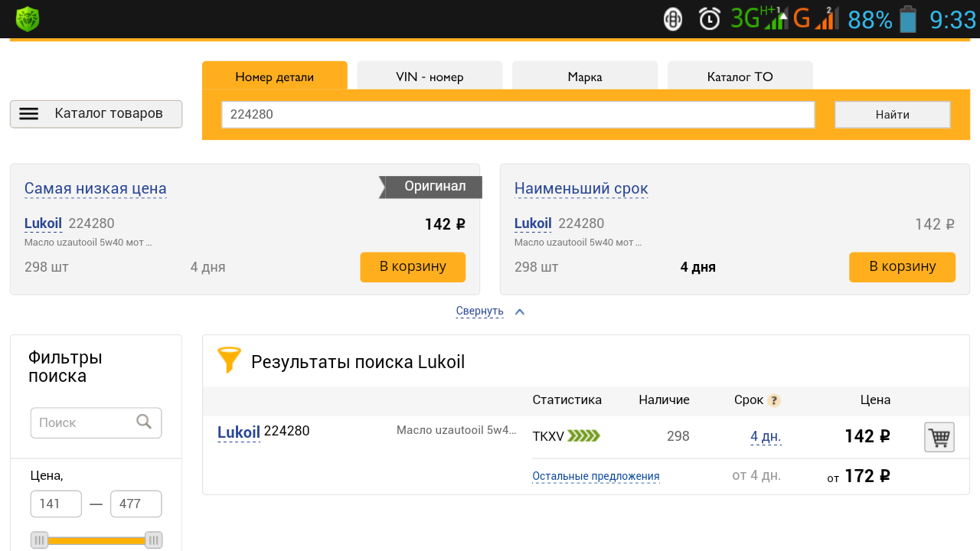The height and width of the screenshot is (551, 980).
Task: Click the minimum price field 141
Action: 56,504
